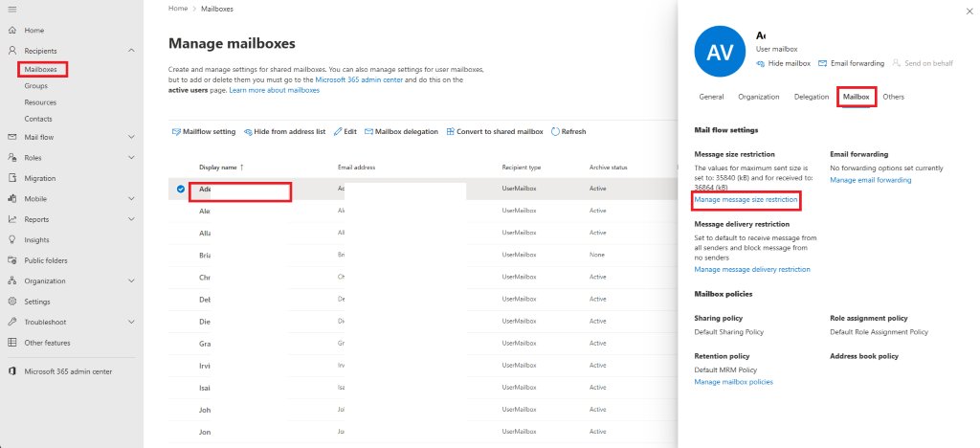
Task: Click the Mail flow envelope icon
Action: pos(11,137)
